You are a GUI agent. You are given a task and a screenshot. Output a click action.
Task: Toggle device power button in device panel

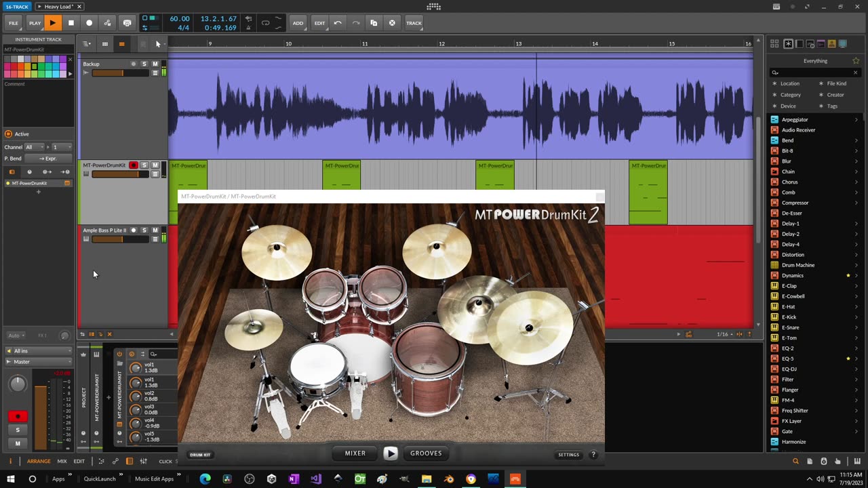click(x=119, y=354)
